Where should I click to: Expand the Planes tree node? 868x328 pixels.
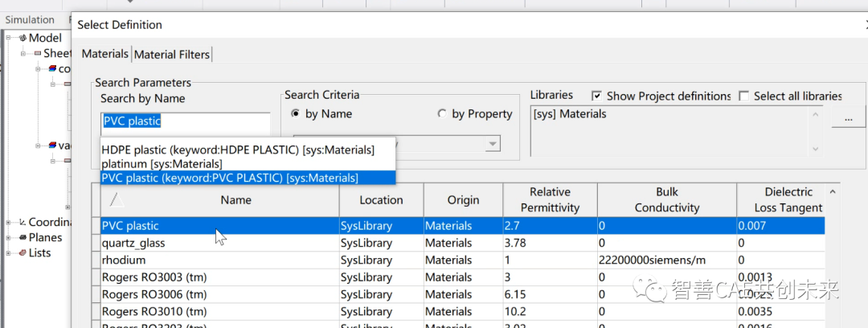pos(9,238)
